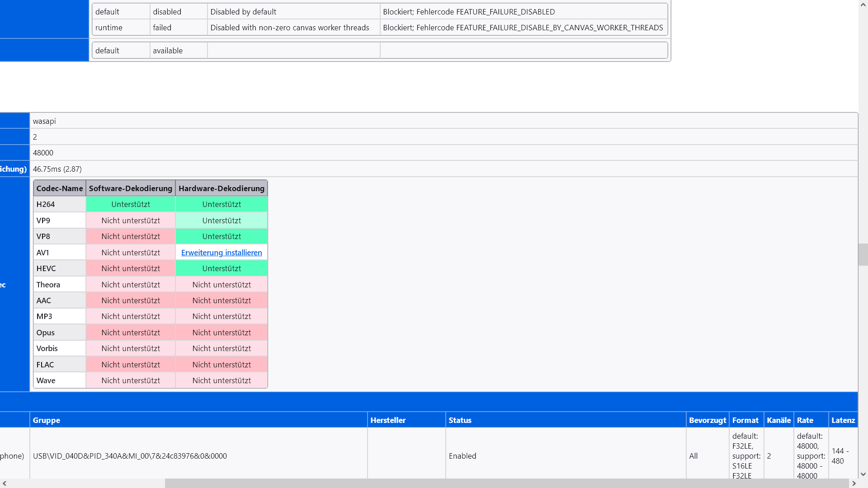Screen dimensions: 868x488
Task: Click the 'Software-Dekodierung' column header
Action: click(x=131, y=188)
